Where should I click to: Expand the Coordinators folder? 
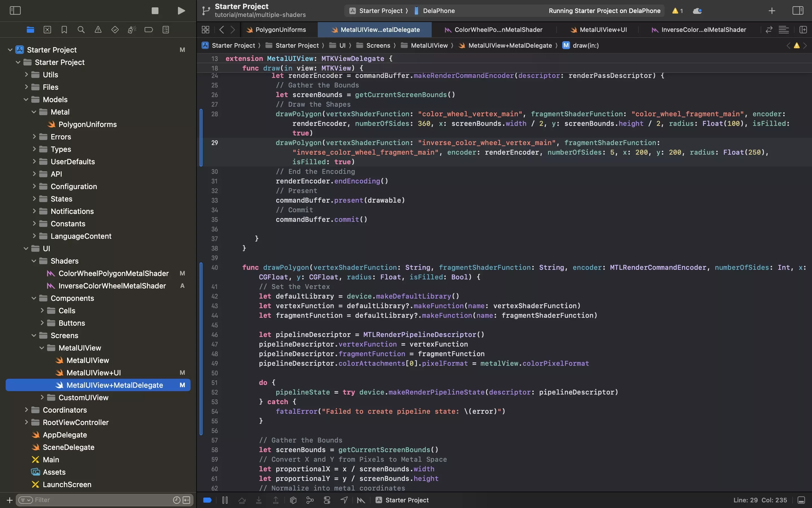26,410
